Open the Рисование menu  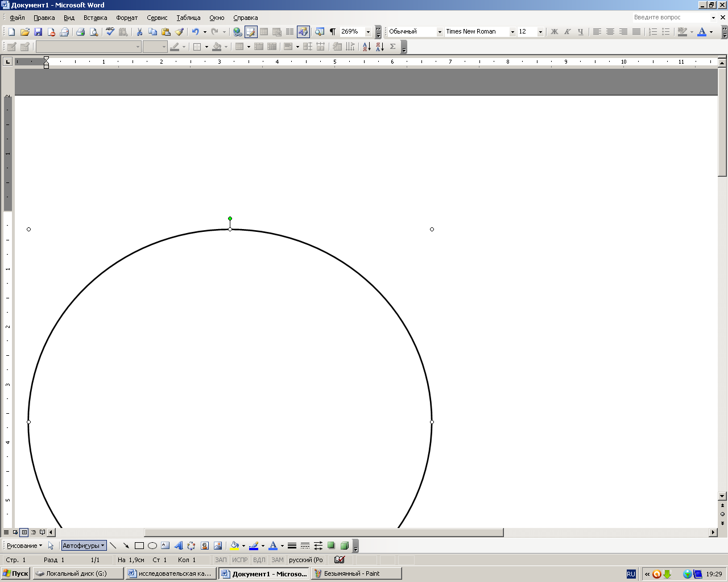pos(24,546)
